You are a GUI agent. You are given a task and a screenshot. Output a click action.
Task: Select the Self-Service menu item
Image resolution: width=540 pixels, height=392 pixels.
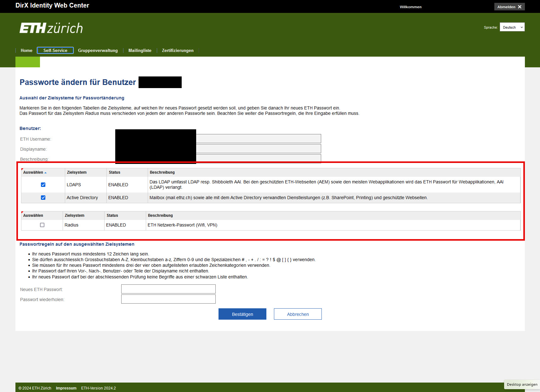coord(55,50)
